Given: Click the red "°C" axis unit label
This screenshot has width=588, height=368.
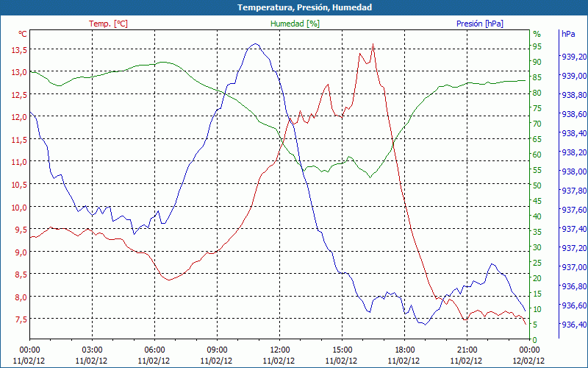Looking at the screenshot, I should (23, 34).
